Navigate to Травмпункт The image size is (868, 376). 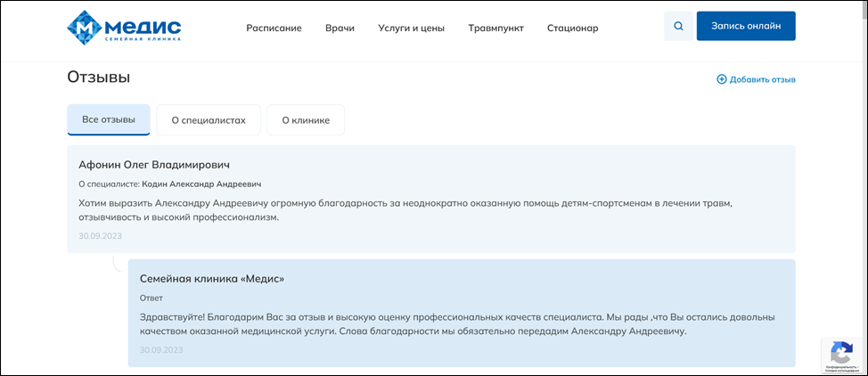click(x=495, y=28)
